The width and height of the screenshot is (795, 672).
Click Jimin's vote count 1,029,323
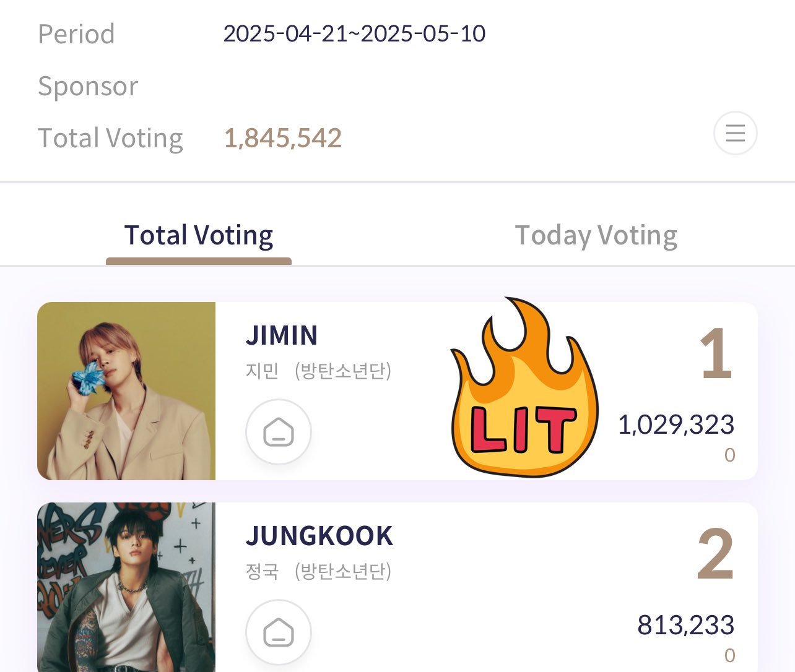(676, 424)
